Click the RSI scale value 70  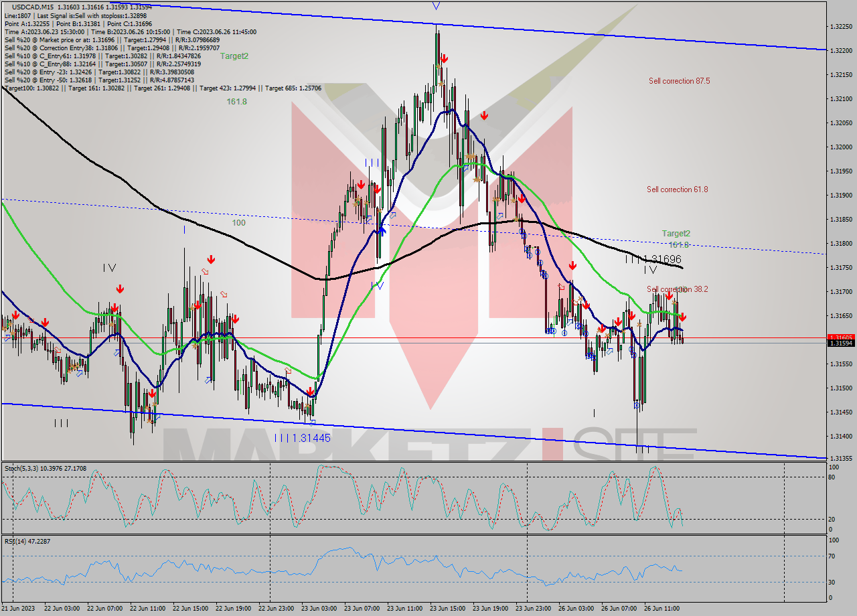pos(833,556)
